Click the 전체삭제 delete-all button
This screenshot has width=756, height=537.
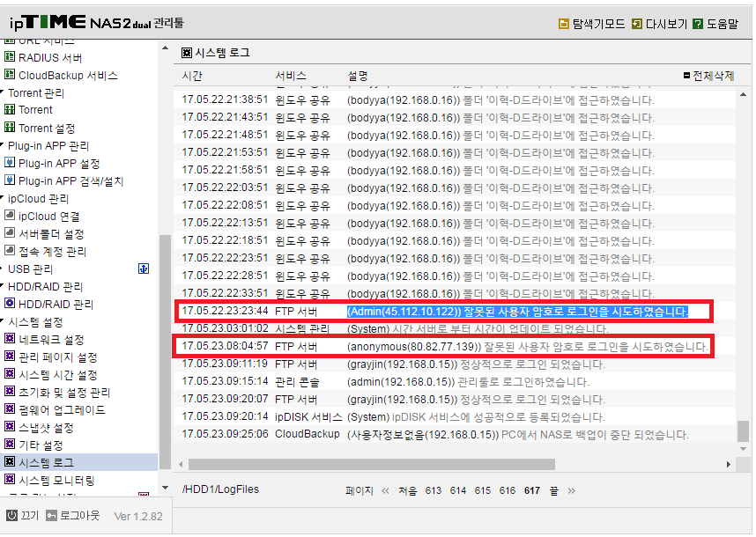pos(708,76)
